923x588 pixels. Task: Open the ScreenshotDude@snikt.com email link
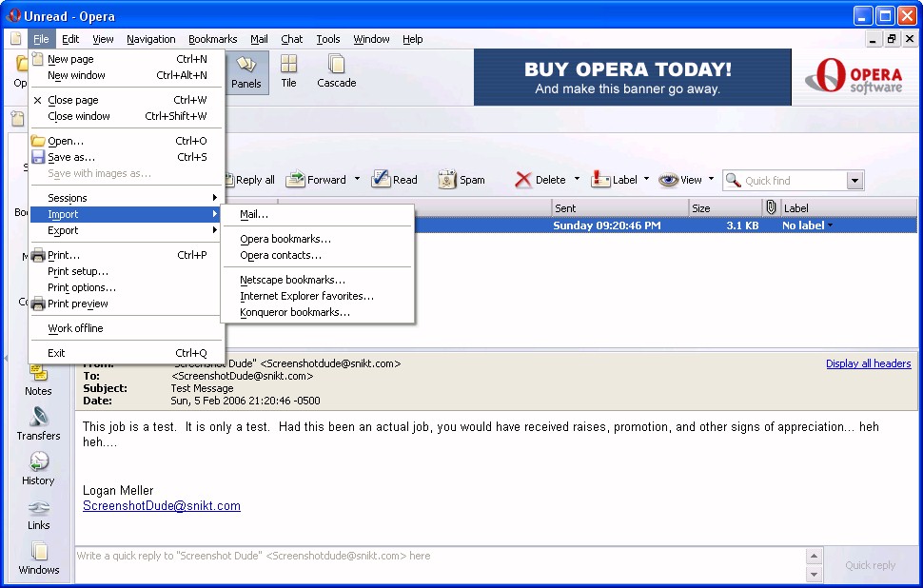(162, 506)
